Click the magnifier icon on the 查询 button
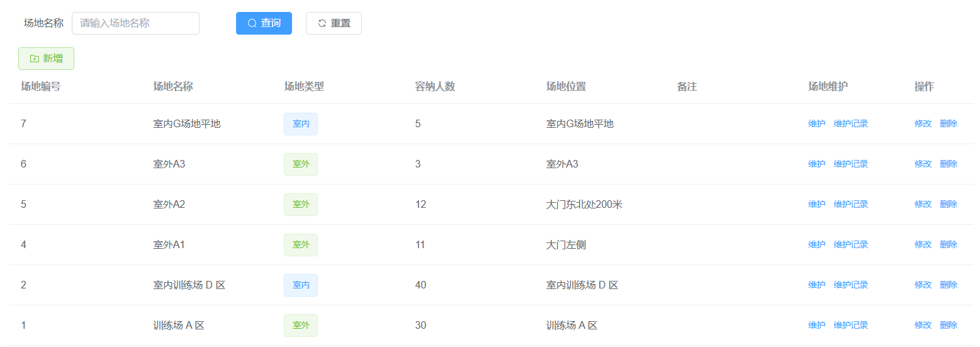This screenshot has height=347, width=980. (x=252, y=23)
